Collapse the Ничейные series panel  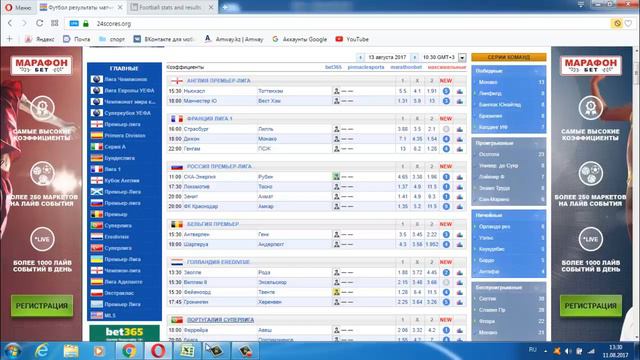tap(537, 215)
